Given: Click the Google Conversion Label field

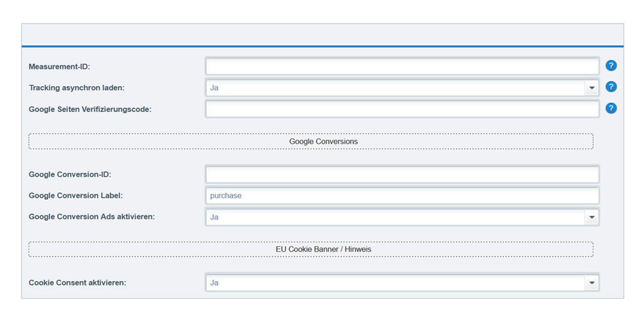Looking at the screenshot, I should pos(402,195).
